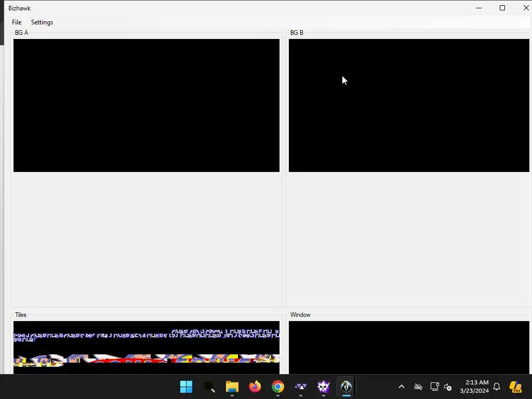Switch to BizHawk taskbar icon
Image resolution: width=532 pixels, height=399 pixels.
(346, 387)
